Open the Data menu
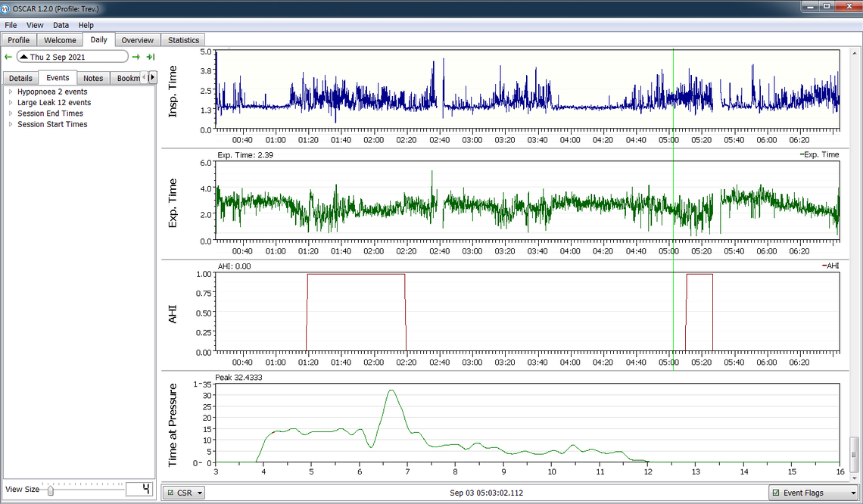The height and width of the screenshot is (504, 863). pyautogui.click(x=61, y=25)
